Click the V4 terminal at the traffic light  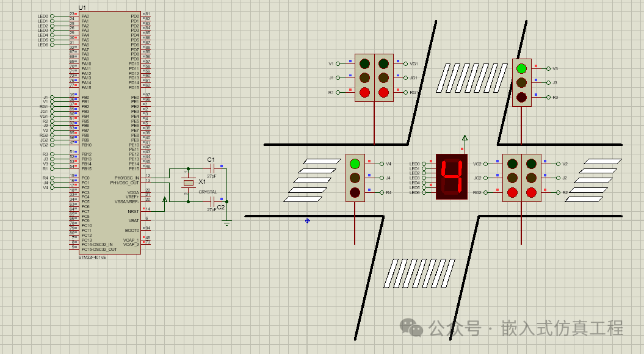(x=382, y=164)
